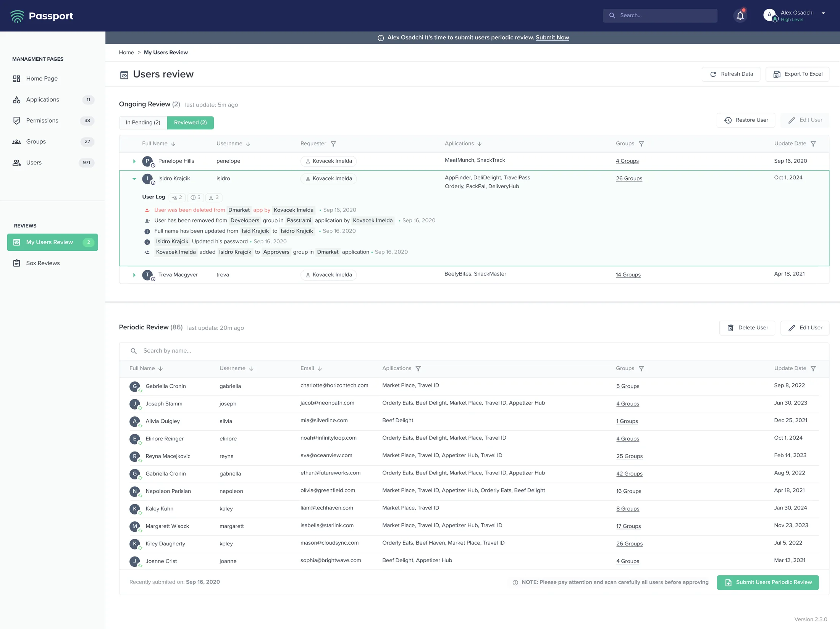This screenshot has height=629, width=840.
Task: Sort Periodic Review by Email arrow
Action: (320, 369)
